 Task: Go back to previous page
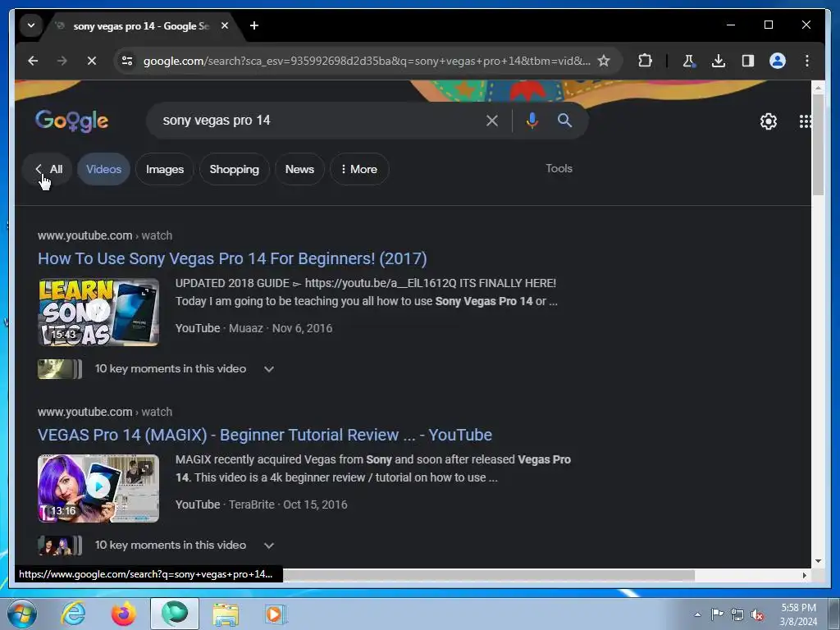click(x=33, y=61)
